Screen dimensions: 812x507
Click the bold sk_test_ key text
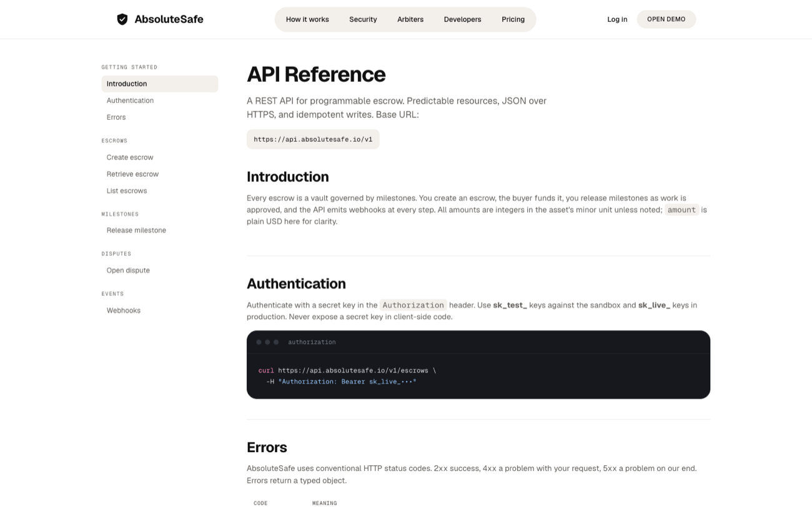510,305
